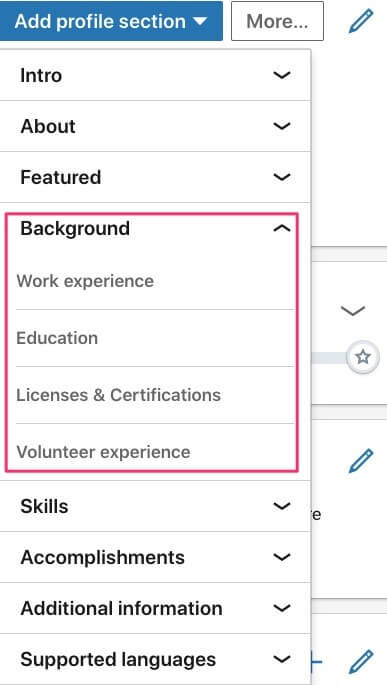Click the pencil edit icon next to Volunteer experience
This screenshot has width=387, height=685.
361,461
